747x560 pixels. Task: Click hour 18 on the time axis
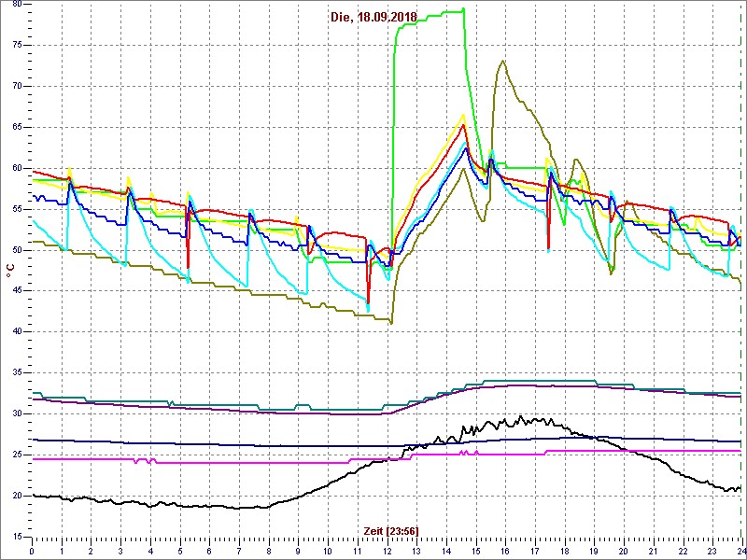pyautogui.click(x=564, y=552)
